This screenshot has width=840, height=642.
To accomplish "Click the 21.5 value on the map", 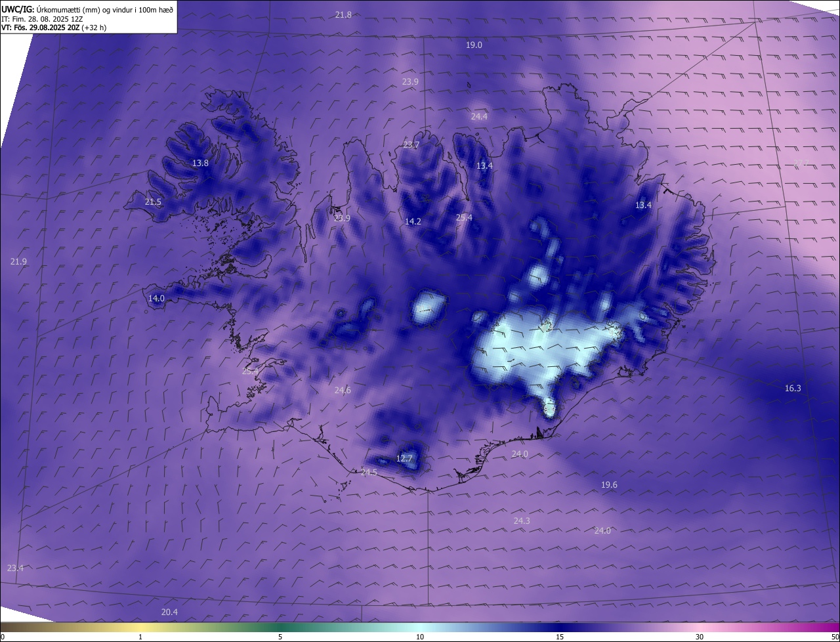I will 152,202.
